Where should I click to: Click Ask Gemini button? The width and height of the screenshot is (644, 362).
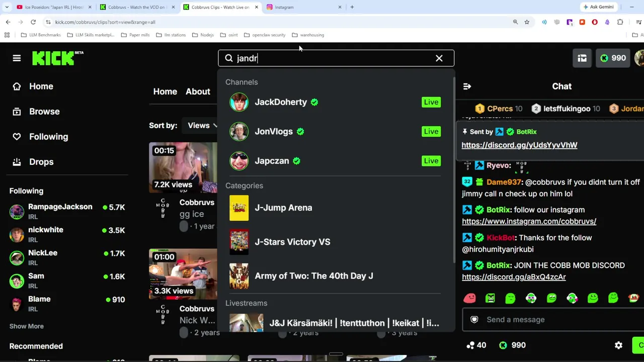(598, 7)
